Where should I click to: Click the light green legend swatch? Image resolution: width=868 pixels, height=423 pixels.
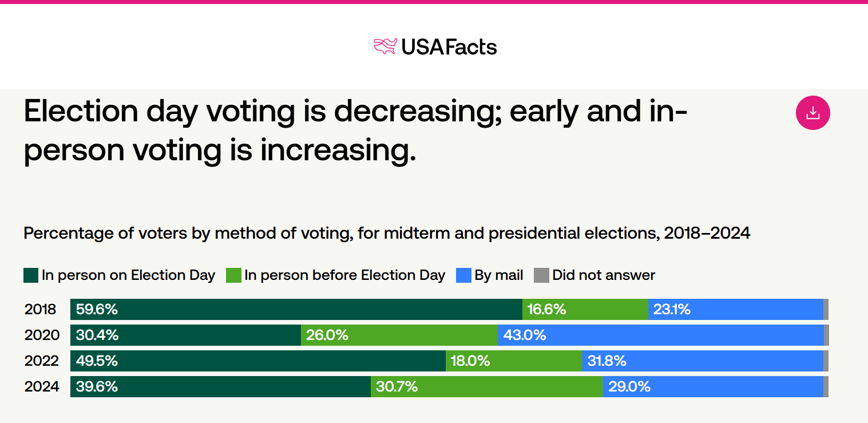(233, 275)
